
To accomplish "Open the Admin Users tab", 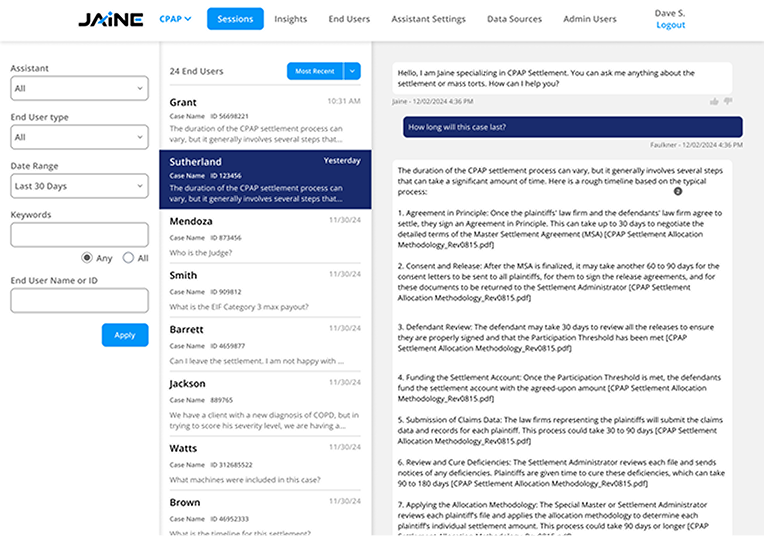I will (x=590, y=19).
